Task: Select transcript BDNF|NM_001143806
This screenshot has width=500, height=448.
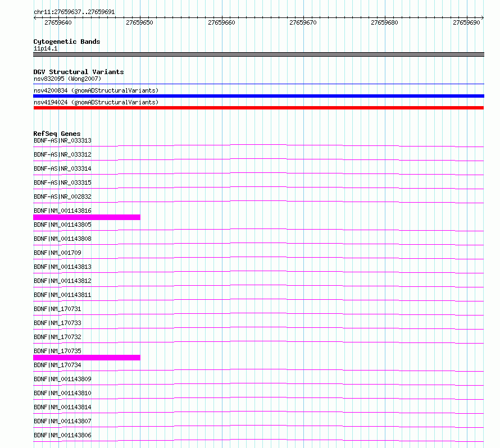Action: (x=62, y=435)
